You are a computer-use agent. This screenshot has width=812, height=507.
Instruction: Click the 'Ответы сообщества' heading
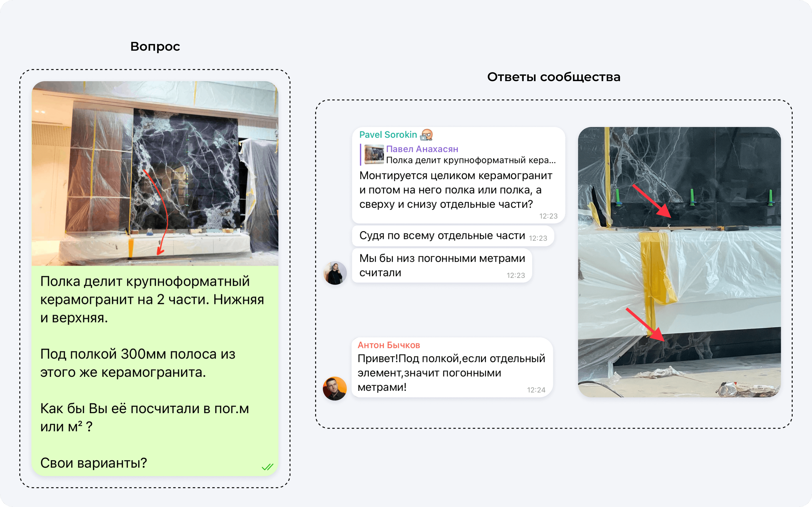pos(554,77)
